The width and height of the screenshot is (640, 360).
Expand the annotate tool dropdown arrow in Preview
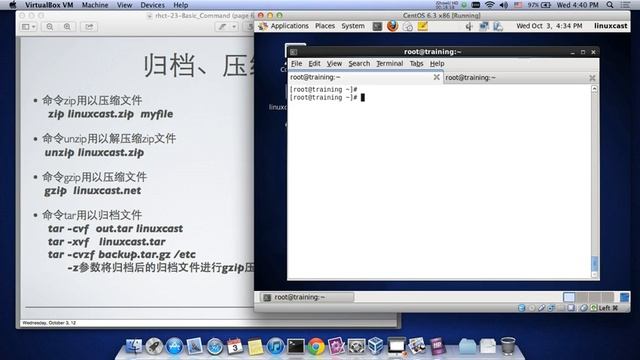coord(234,27)
